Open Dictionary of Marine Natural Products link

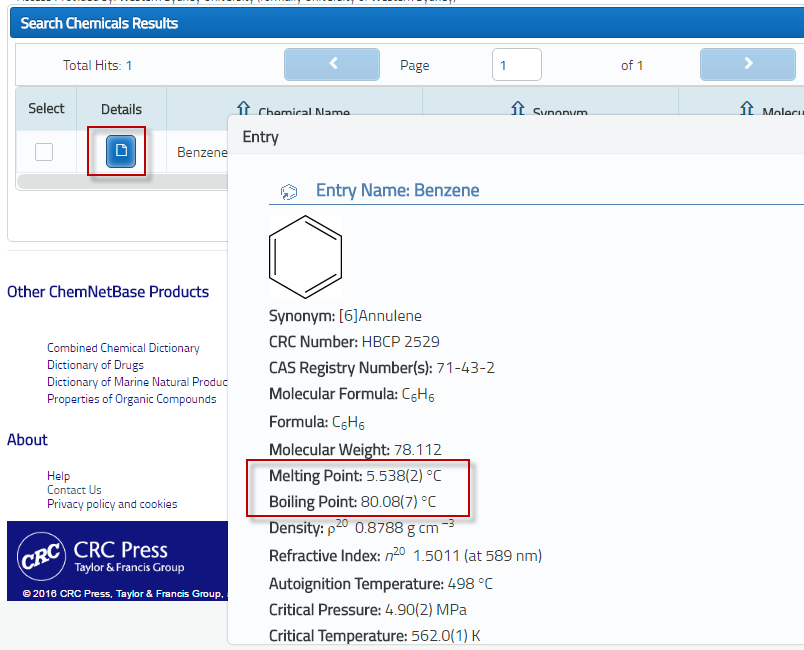(137, 382)
